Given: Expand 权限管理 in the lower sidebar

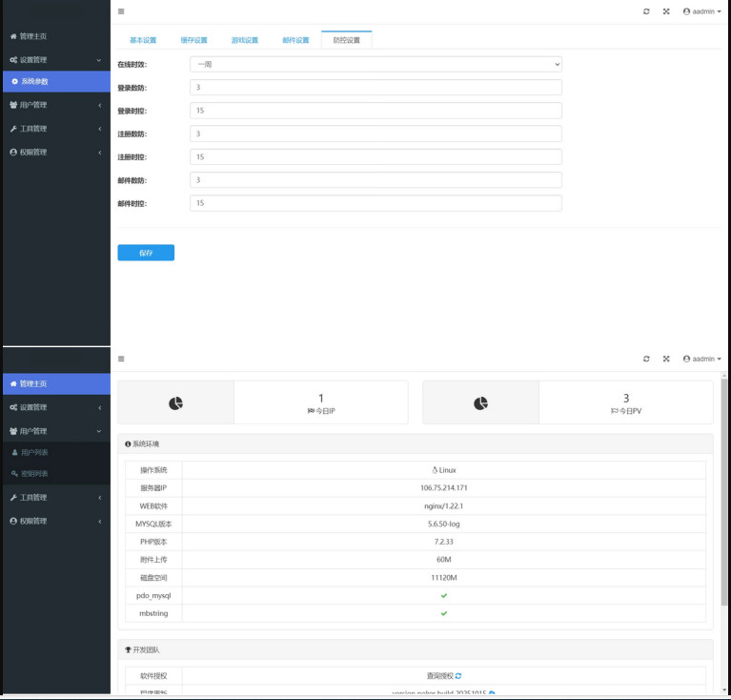Looking at the screenshot, I should tap(55, 521).
